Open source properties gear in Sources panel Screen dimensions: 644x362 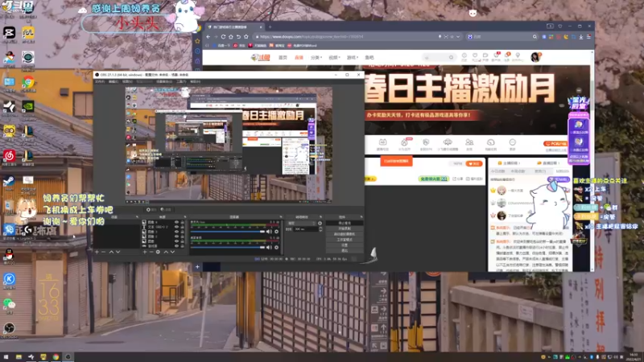158,252
